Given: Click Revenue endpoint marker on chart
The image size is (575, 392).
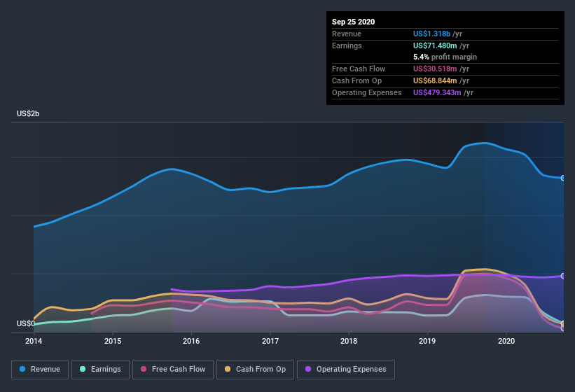Looking at the screenshot, I should pos(563,178).
